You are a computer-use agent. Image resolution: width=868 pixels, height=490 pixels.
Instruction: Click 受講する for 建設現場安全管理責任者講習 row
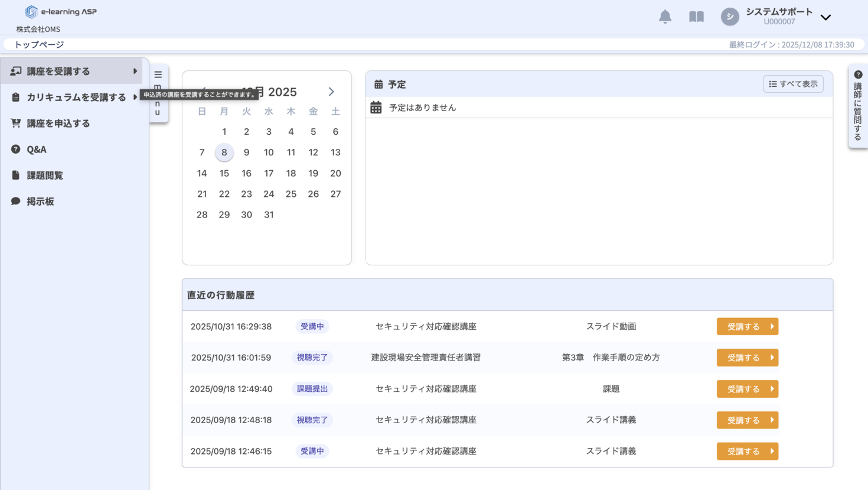[x=747, y=358]
